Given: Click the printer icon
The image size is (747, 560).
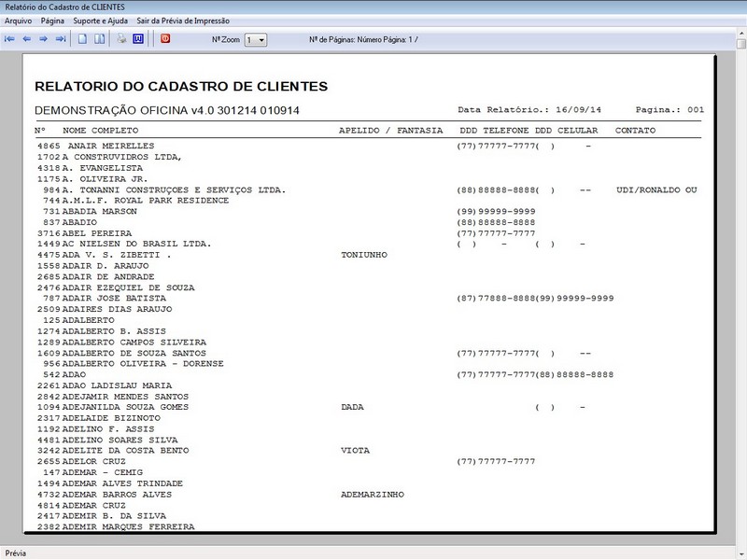Looking at the screenshot, I should point(121,38).
